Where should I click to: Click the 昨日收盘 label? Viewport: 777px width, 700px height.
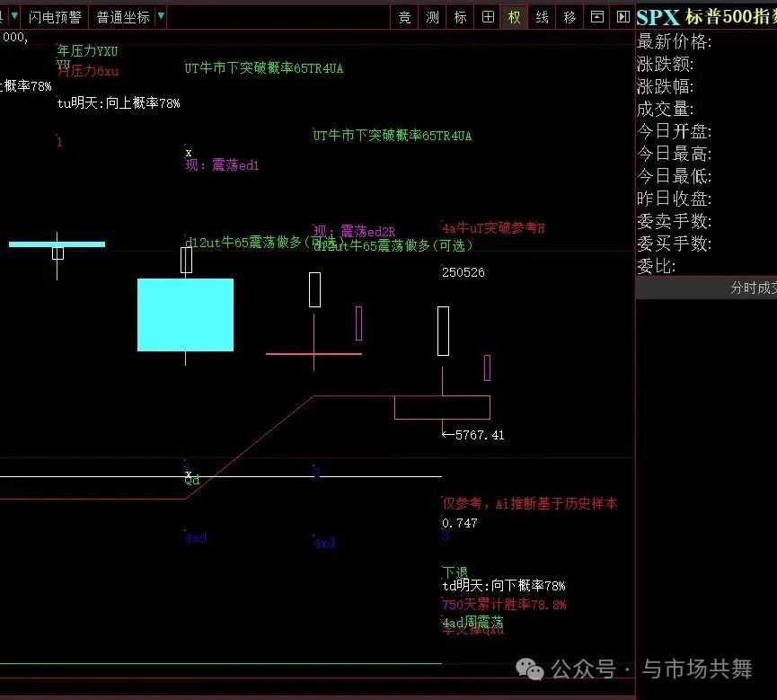click(x=674, y=199)
